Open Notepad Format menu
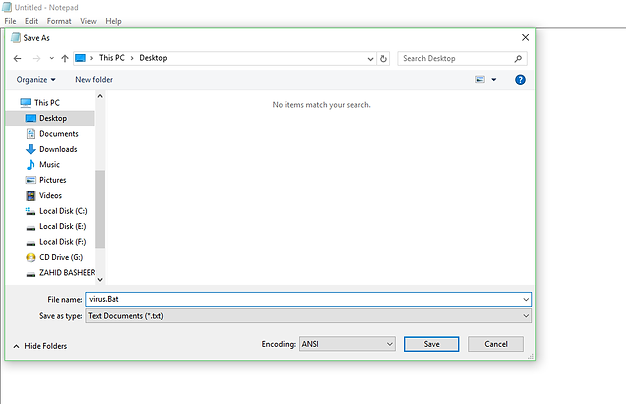 [59, 21]
